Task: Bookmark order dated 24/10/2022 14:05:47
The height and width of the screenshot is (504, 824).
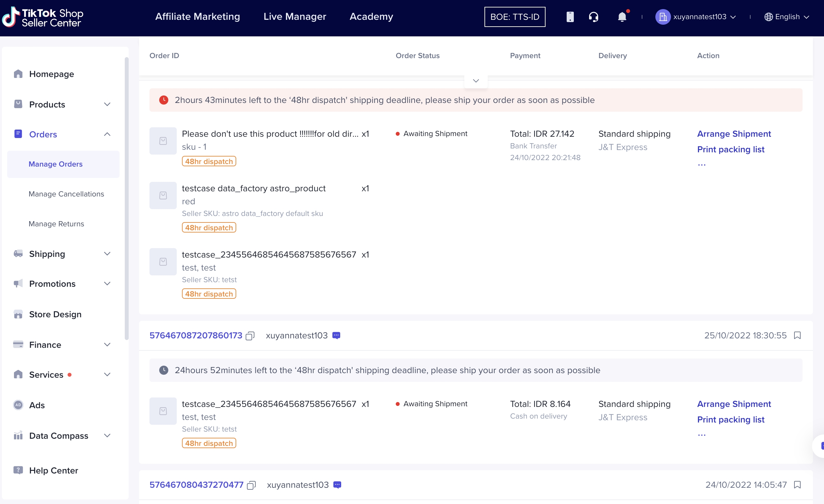Action: [x=797, y=485]
